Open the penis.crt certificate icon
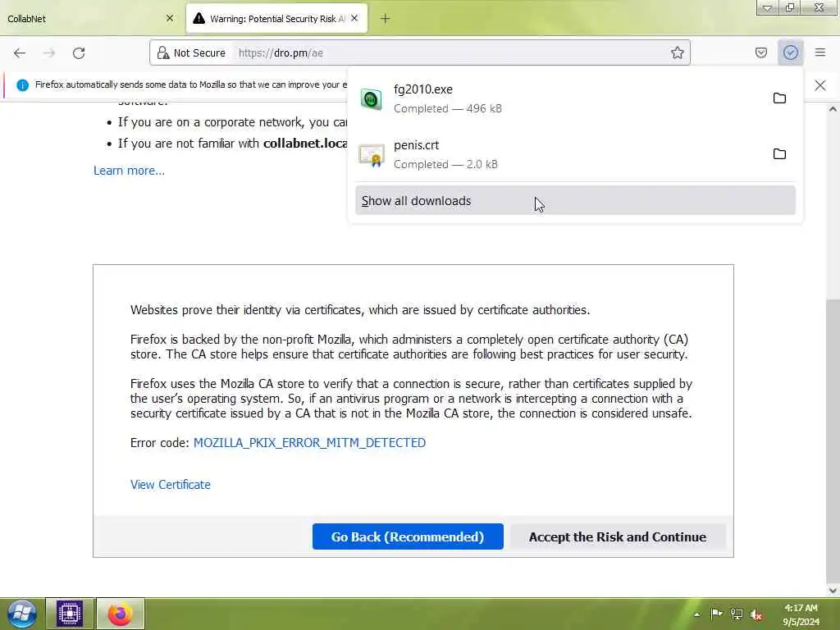Image resolution: width=840 pixels, height=630 pixels. 372,155
